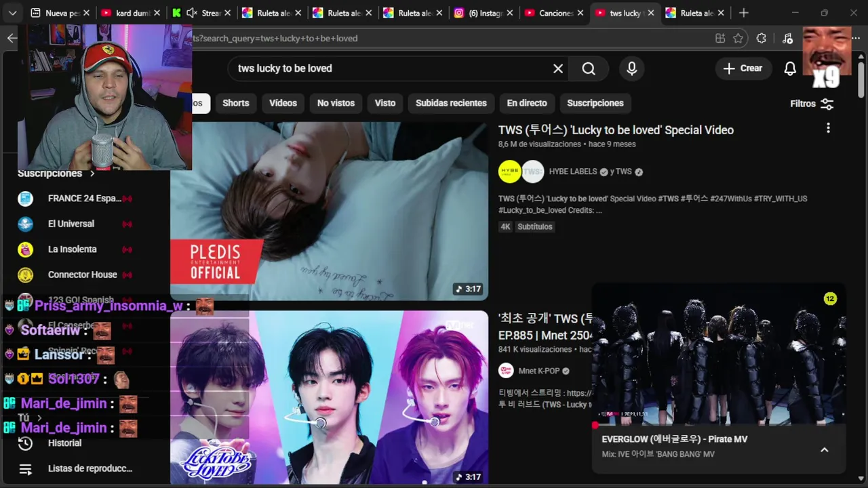The height and width of the screenshot is (488, 868).
Task: Click the La Insolenta channel avatar icon
Action: click(x=25, y=249)
